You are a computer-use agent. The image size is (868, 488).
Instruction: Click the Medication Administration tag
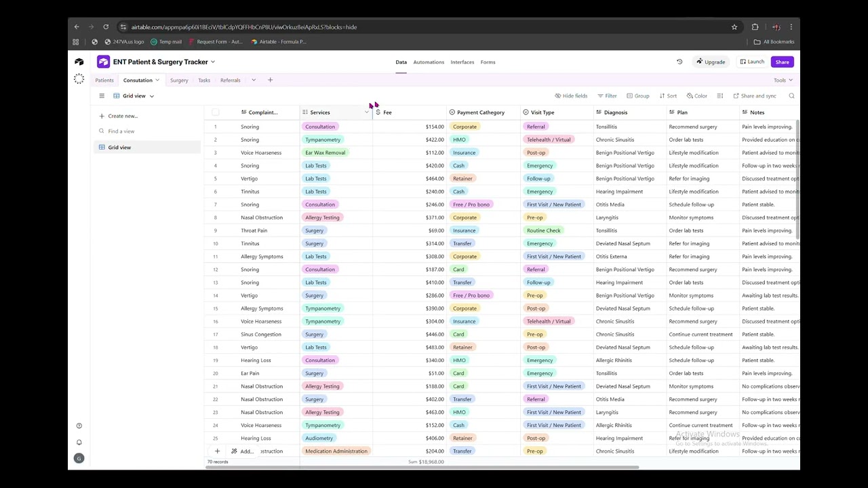[336, 451]
